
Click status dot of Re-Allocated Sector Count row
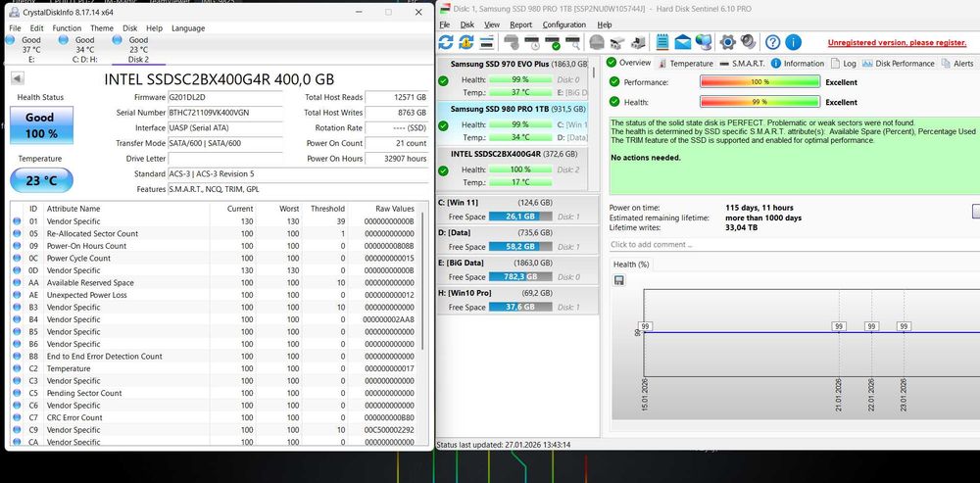point(17,234)
